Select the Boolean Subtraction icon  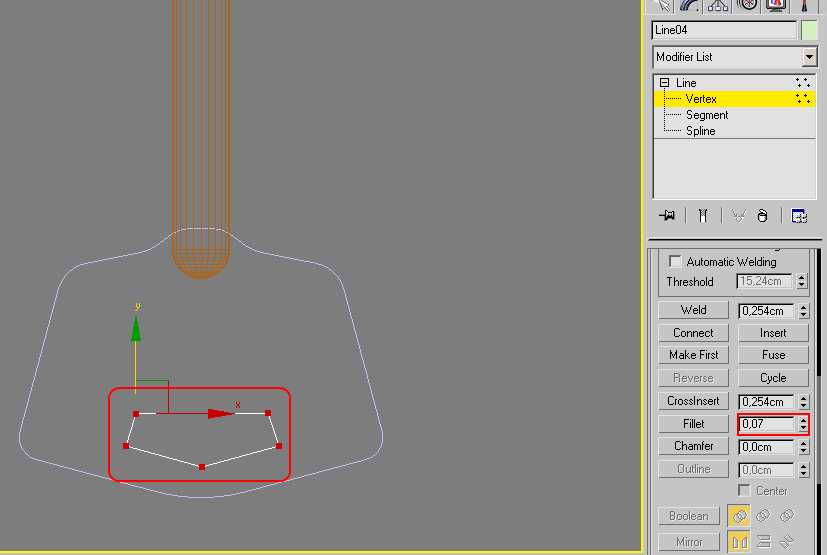click(x=763, y=515)
